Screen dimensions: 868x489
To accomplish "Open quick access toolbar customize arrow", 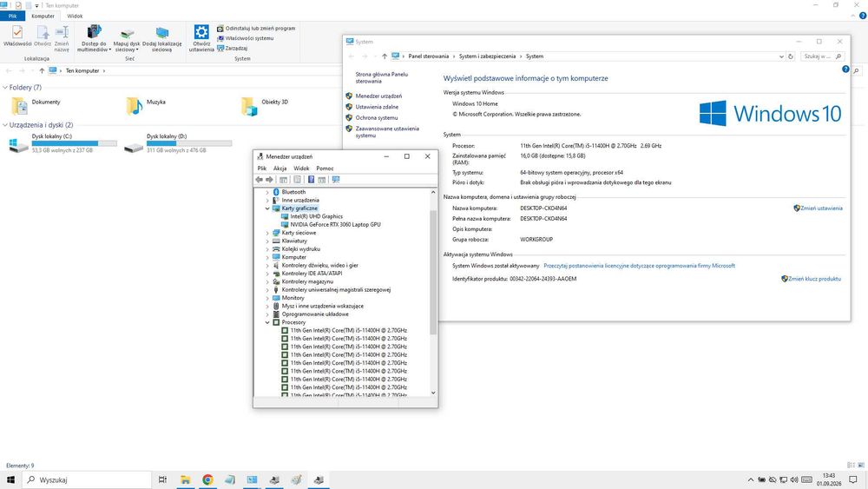I will click(37, 5).
